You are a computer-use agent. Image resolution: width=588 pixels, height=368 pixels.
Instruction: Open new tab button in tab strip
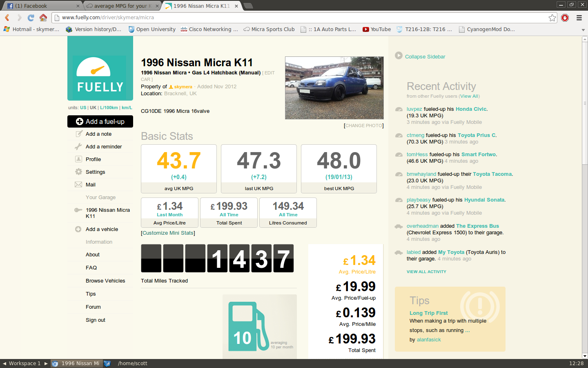[x=248, y=6]
